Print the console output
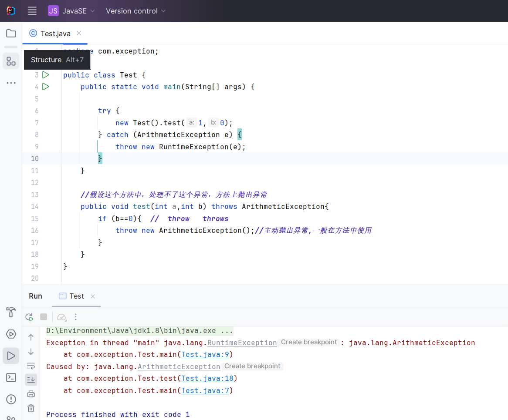This screenshot has height=420, width=508. coord(31,394)
